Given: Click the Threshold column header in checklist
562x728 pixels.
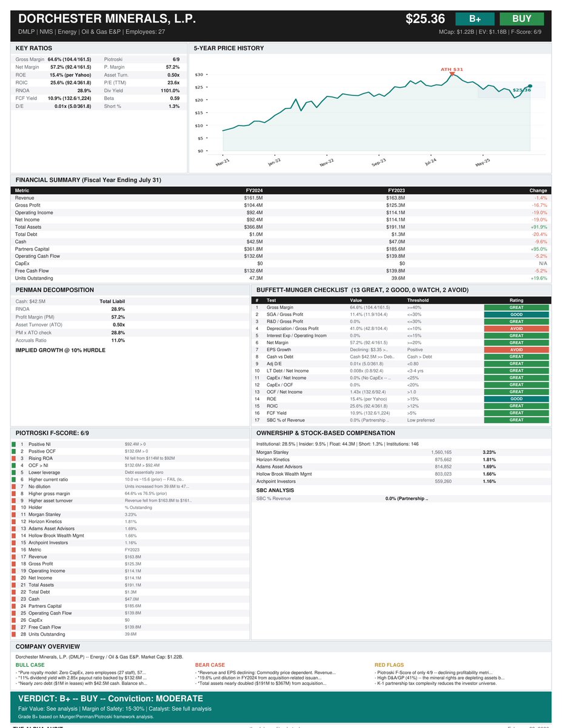Looking at the screenshot, I should 418,300.
